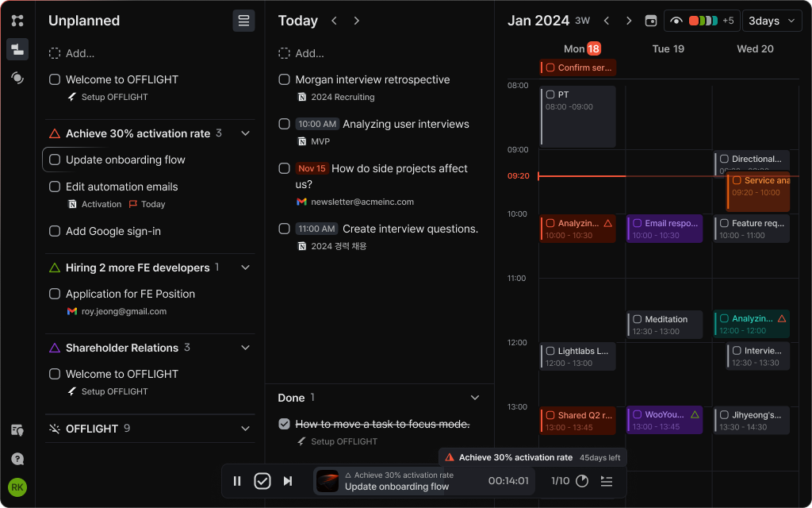Go to previous day in Today panel
This screenshot has height=508, width=812.
(334, 21)
